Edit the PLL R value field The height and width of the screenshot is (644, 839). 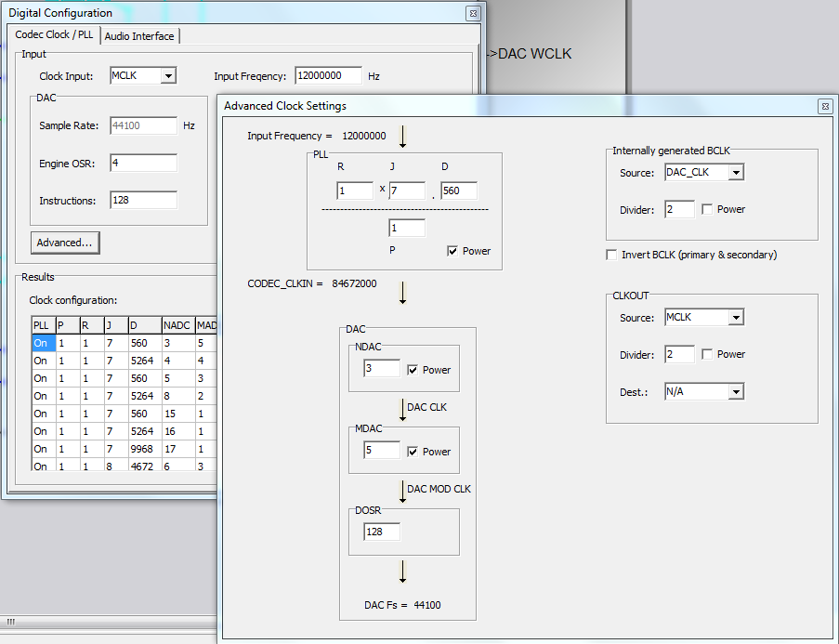click(x=355, y=191)
